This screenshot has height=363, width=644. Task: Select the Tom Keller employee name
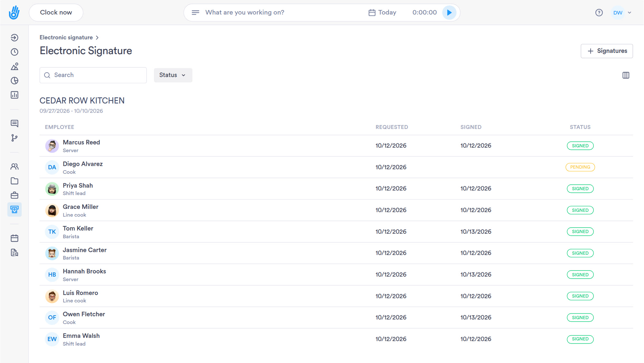click(x=78, y=228)
